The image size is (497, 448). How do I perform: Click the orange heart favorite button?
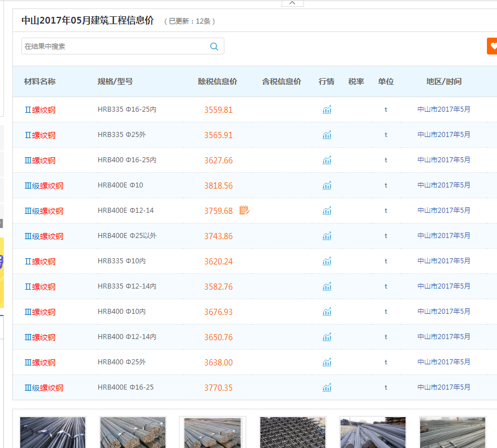pos(493,46)
